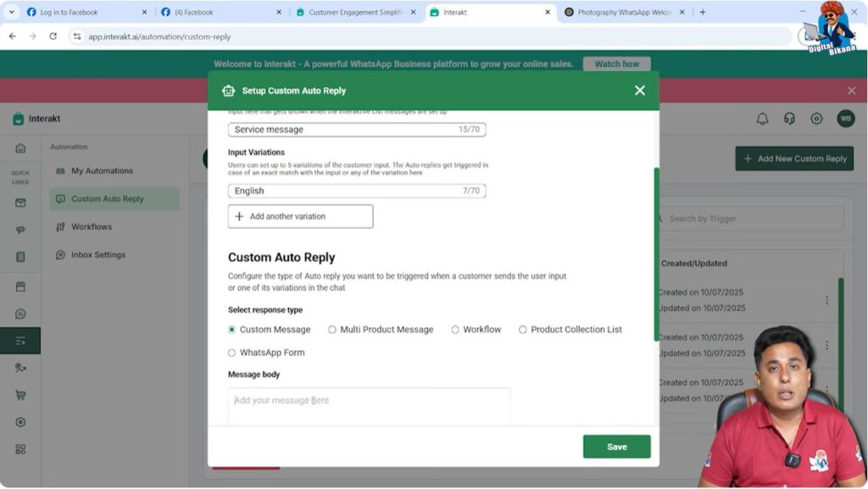Click the Save button
The width and height of the screenshot is (868, 489).
pos(616,446)
